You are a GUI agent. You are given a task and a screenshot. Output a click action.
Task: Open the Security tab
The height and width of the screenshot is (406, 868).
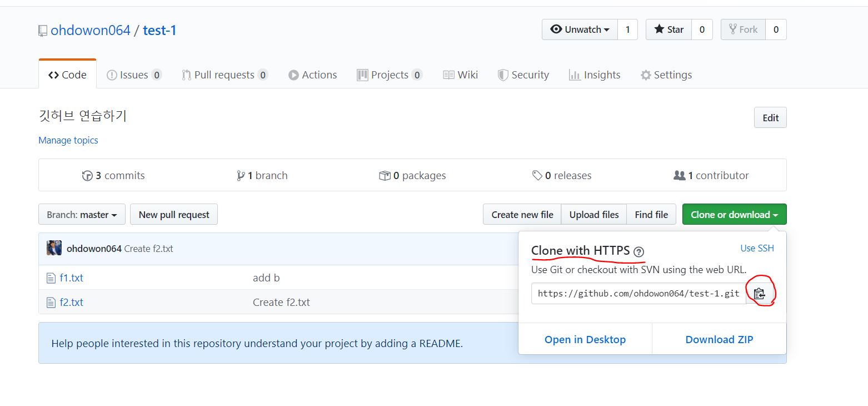pos(523,75)
